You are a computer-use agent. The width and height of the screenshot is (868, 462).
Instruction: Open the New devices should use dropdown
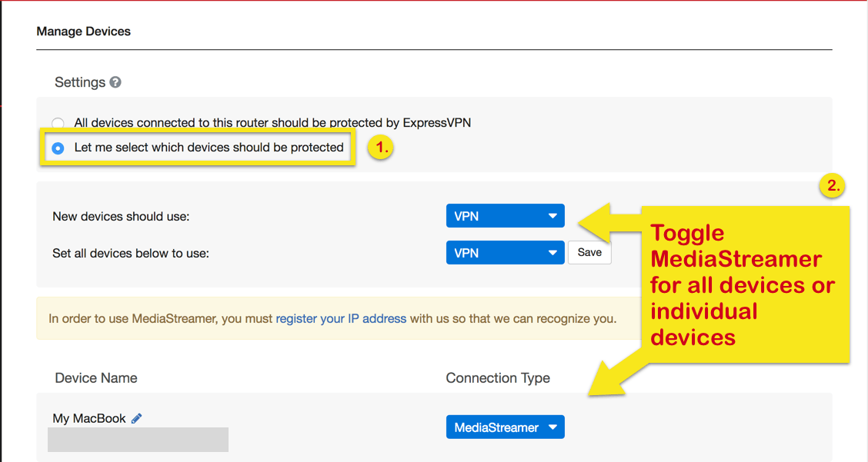506,216
